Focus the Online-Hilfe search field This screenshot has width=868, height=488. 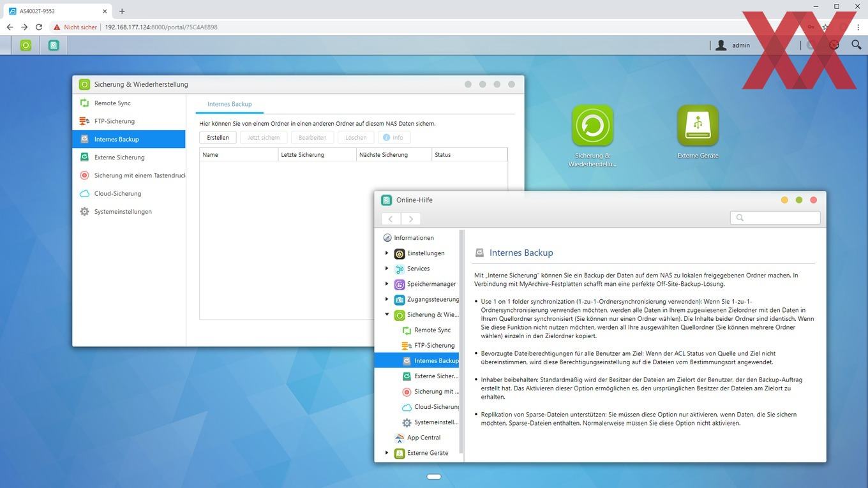775,218
